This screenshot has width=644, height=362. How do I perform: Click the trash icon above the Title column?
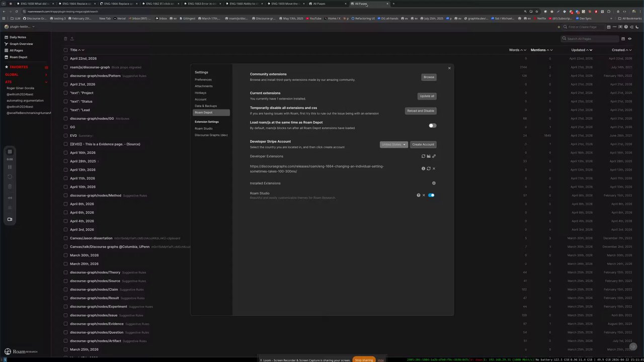(65, 39)
